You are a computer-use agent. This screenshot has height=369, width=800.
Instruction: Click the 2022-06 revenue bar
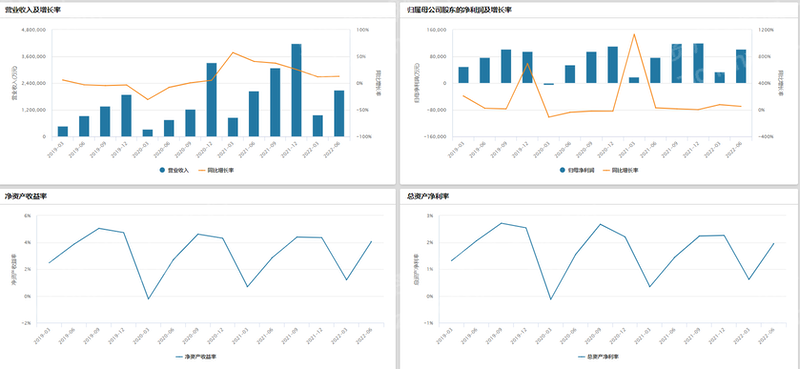(339, 114)
